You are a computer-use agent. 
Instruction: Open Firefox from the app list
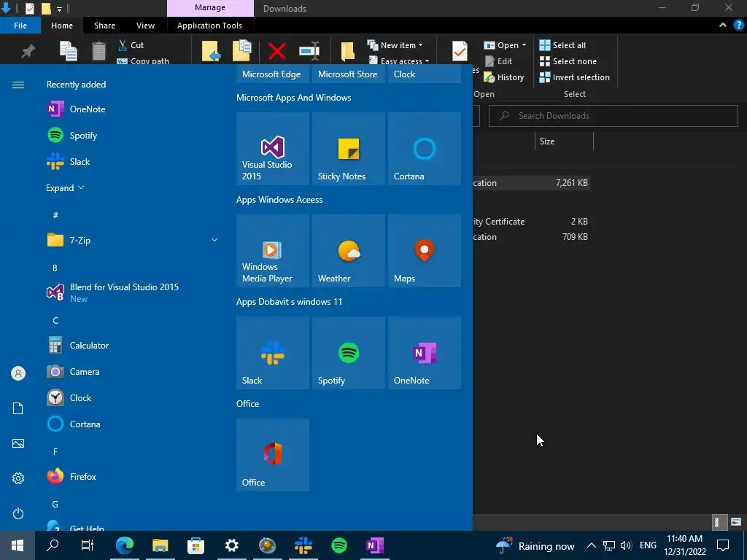133,476
